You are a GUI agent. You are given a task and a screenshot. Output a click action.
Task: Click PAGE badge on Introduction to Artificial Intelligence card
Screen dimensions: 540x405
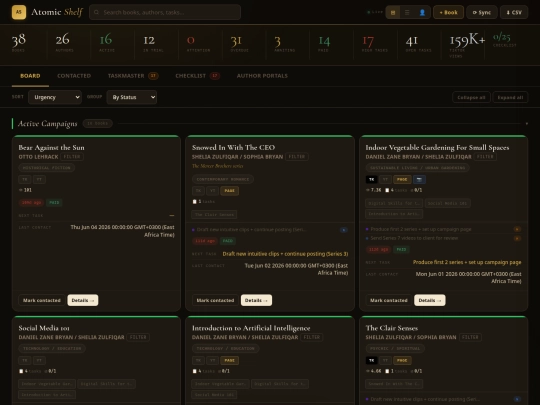pyautogui.click(x=229, y=361)
